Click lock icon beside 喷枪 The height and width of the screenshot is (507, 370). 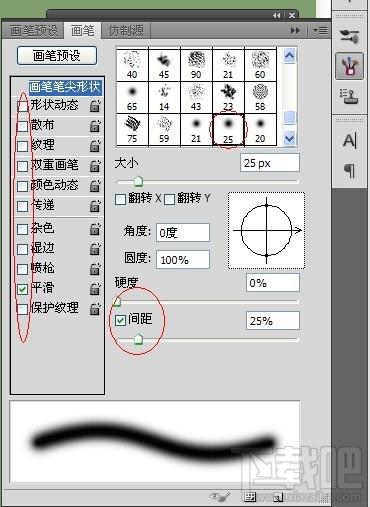(95, 269)
